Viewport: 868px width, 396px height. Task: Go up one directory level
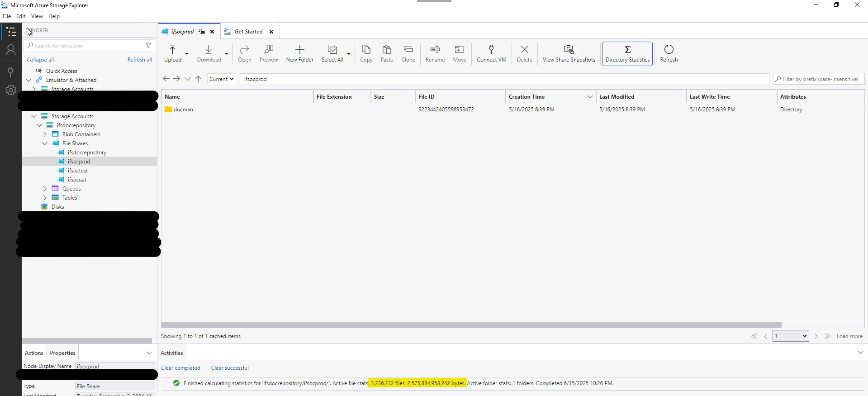pos(198,79)
